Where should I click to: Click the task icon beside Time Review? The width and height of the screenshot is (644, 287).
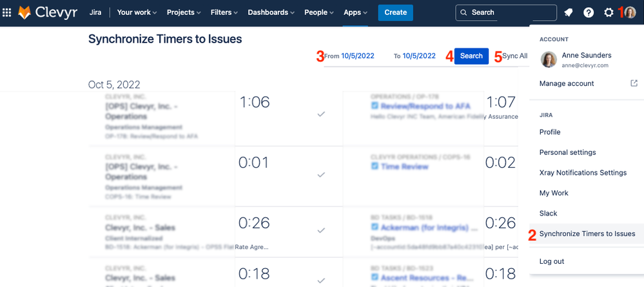point(375,166)
